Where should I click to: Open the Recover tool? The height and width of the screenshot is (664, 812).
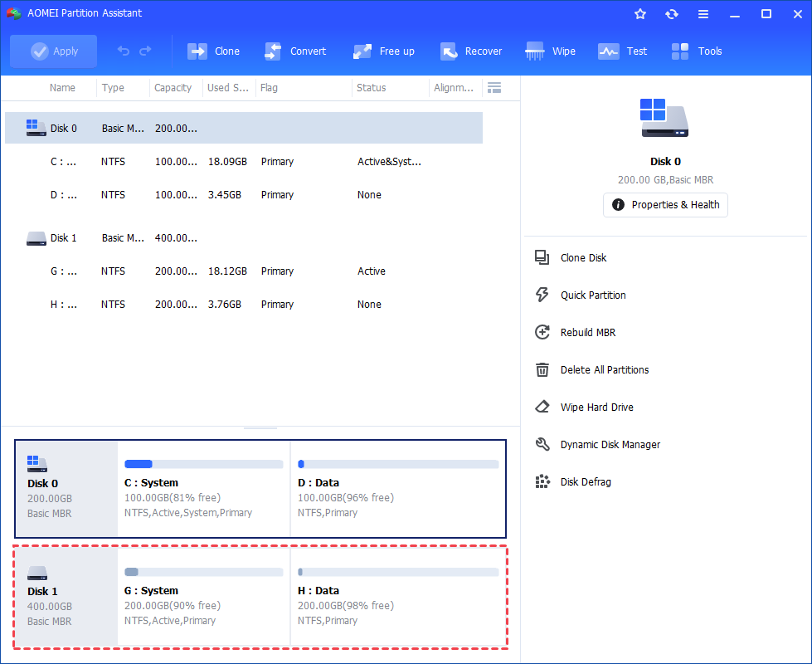(x=471, y=51)
